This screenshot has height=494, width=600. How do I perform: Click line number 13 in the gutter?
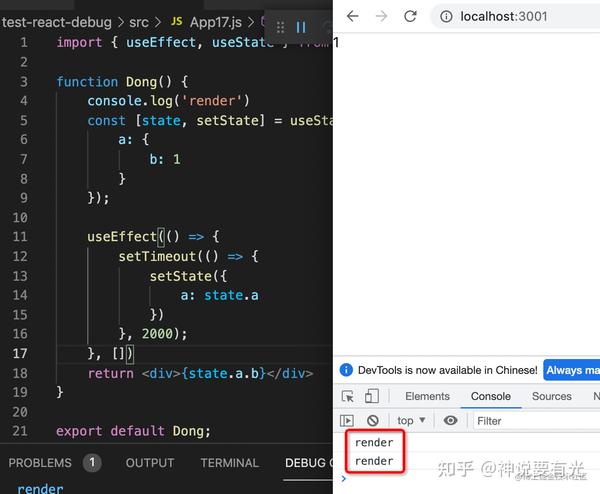click(20, 276)
